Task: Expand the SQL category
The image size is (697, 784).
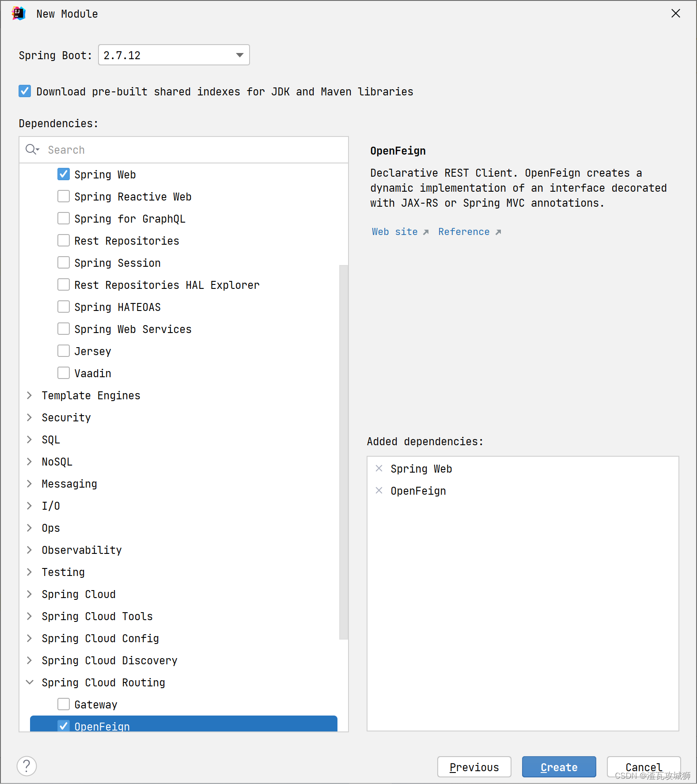Action: pos(30,439)
